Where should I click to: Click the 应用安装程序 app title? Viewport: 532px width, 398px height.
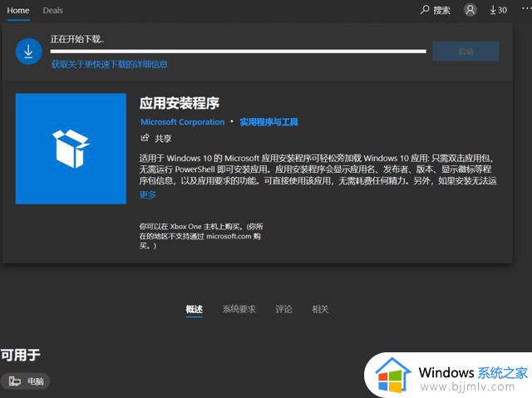coord(180,103)
